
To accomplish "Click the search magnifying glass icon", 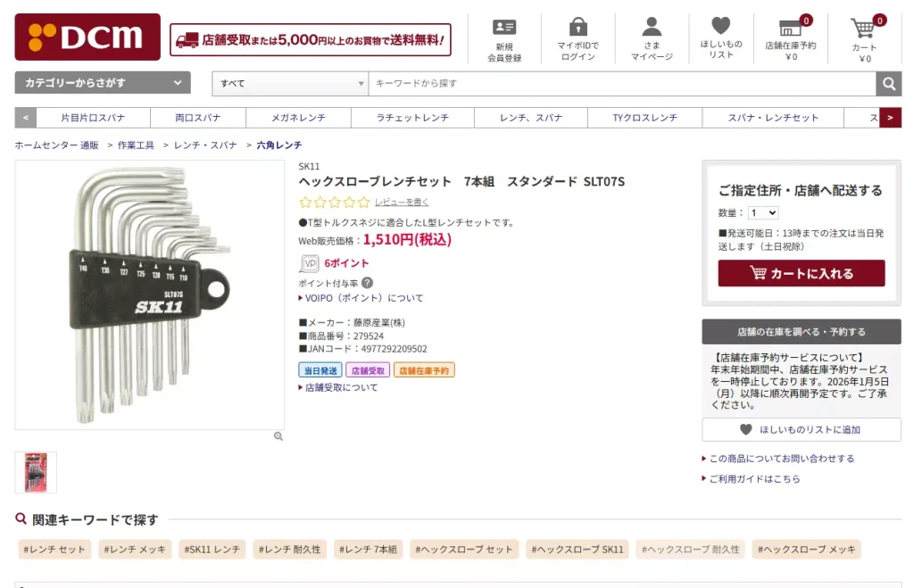I will 888,83.
